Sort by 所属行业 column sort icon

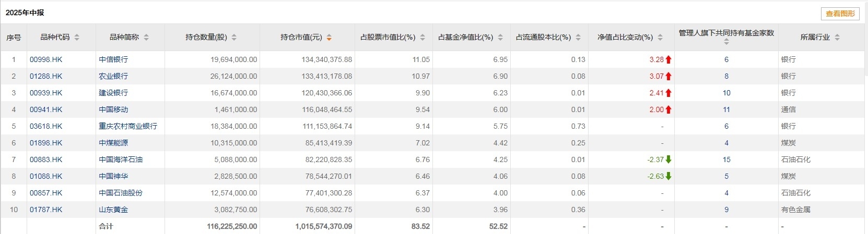[x=837, y=38]
